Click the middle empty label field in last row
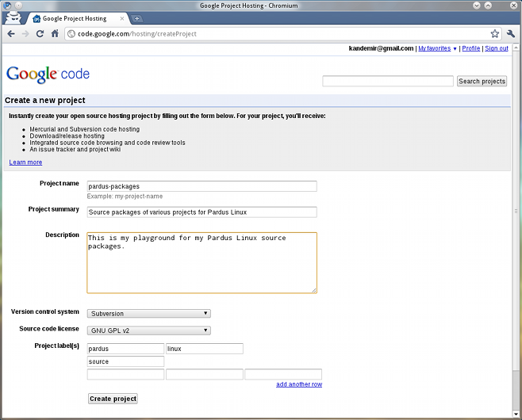 pos(205,374)
